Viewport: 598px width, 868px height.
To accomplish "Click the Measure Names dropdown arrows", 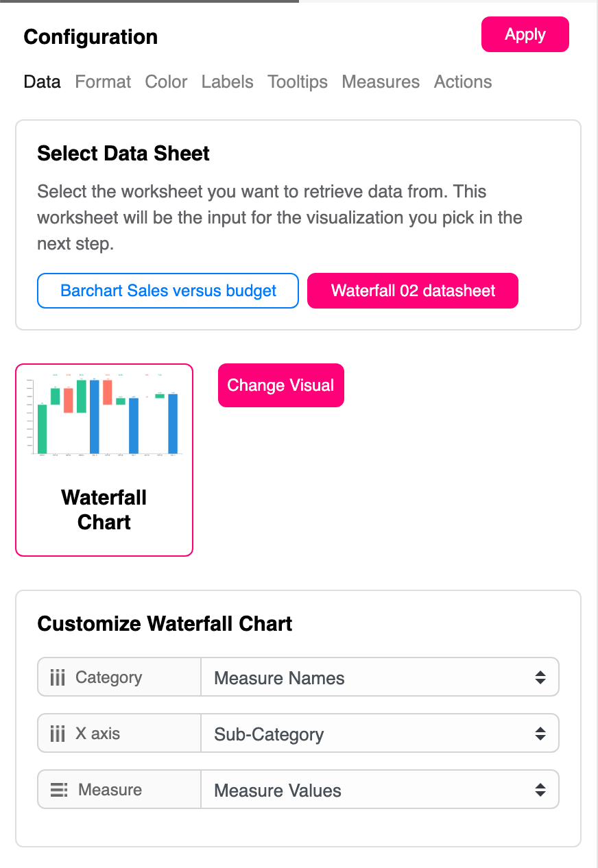I will tap(540, 678).
